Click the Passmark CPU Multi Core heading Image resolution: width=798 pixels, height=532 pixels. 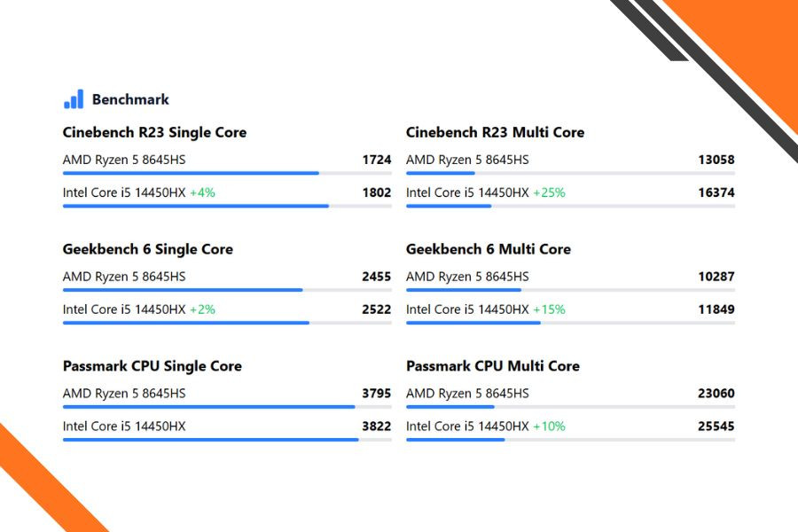(492, 366)
